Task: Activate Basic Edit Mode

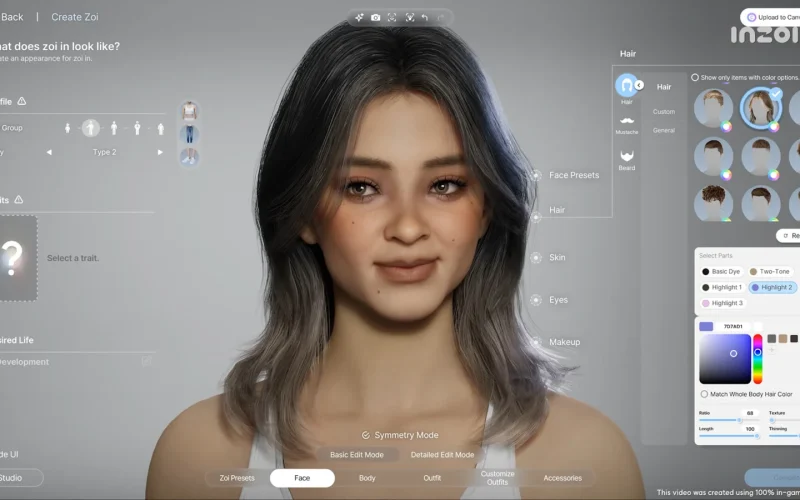Action: point(357,455)
